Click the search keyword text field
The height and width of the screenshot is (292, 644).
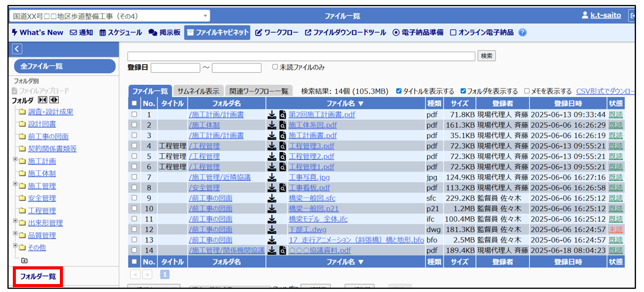pos(301,56)
